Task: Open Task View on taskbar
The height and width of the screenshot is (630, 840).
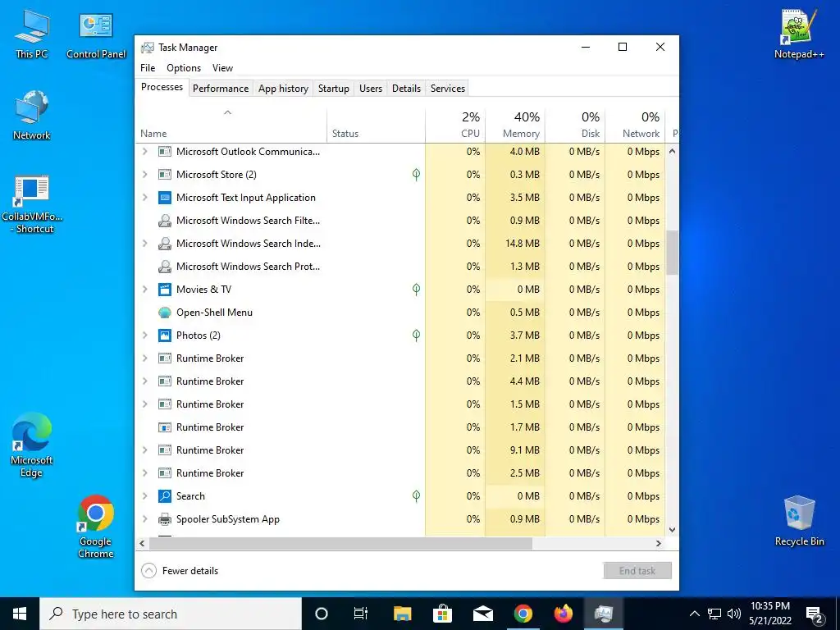Action: (361, 614)
